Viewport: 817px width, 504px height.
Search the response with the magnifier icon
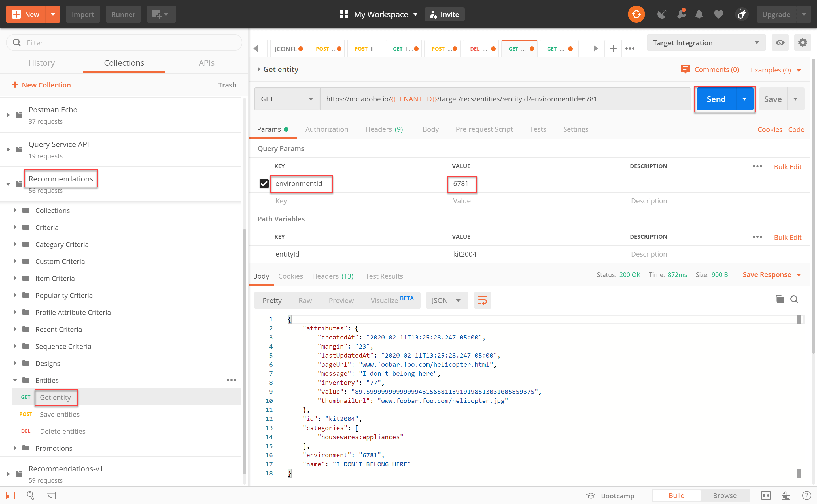(x=794, y=299)
